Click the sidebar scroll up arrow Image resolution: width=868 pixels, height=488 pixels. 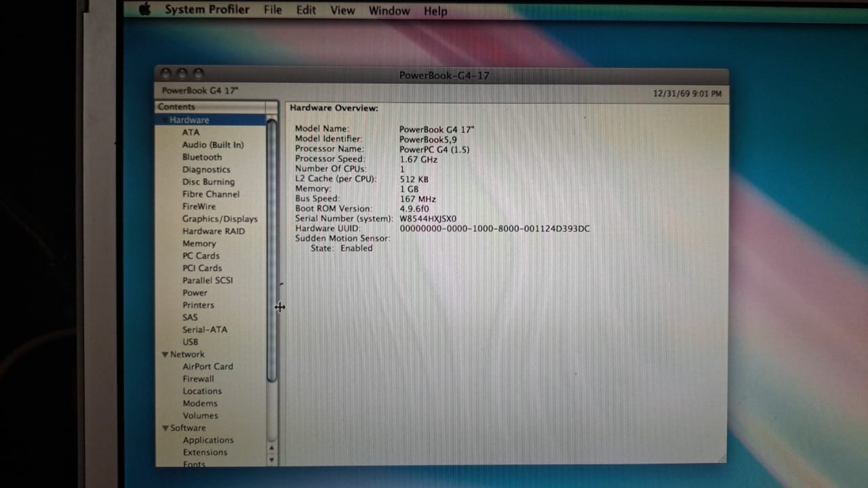click(271, 447)
